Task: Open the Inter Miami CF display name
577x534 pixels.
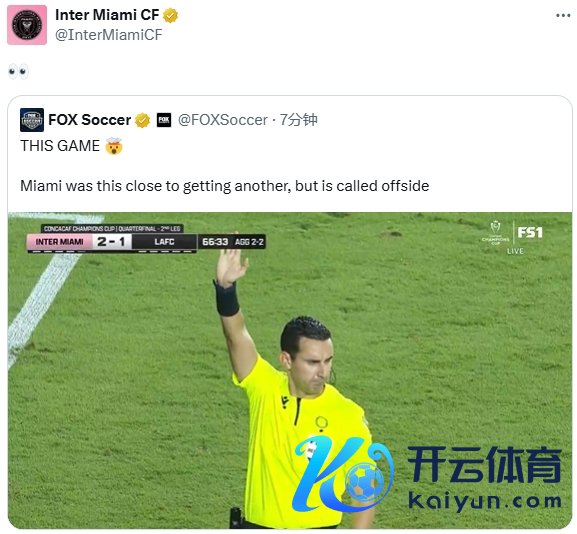Action: (107, 15)
